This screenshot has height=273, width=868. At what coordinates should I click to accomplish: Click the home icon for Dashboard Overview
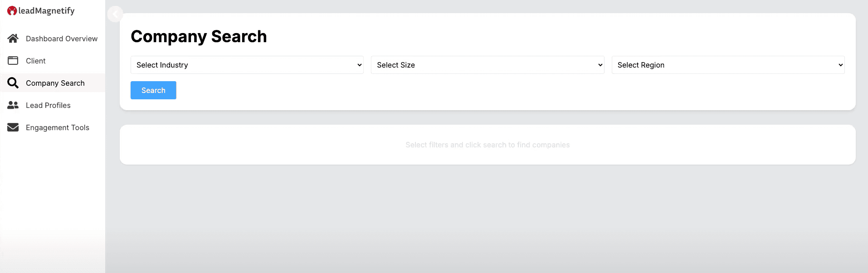(x=13, y=39)
